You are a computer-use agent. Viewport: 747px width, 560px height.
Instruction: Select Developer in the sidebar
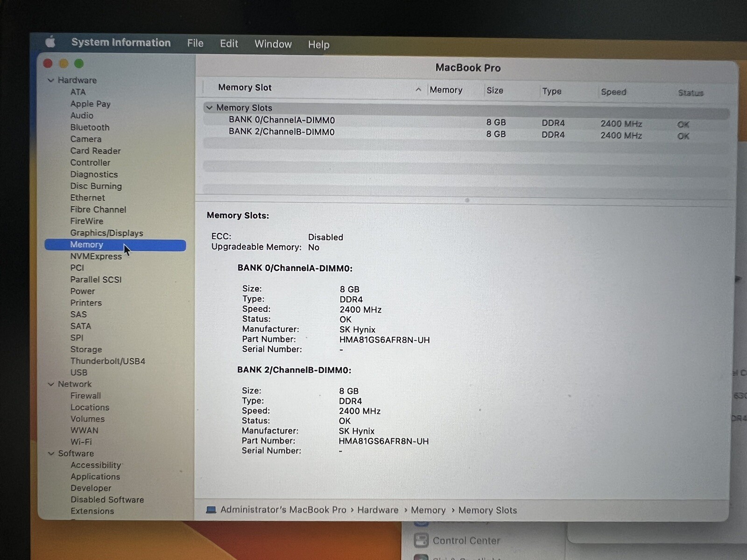coord(91,488)
